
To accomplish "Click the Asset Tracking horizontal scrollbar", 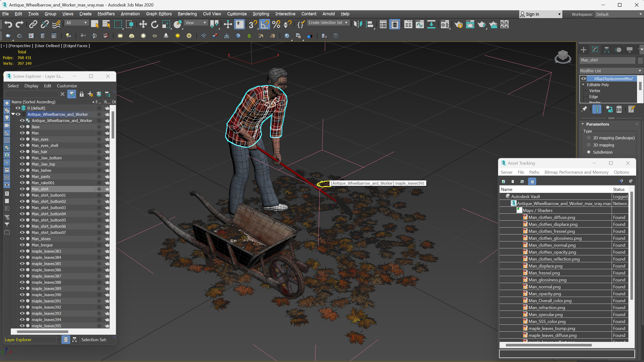I will pyautogui.click(x=548, y=345).
